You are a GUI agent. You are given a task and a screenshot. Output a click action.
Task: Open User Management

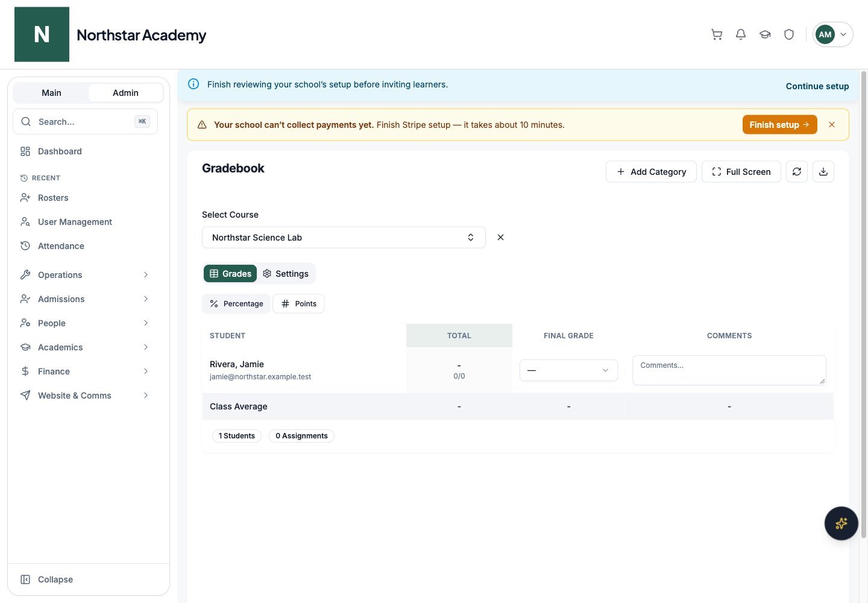click(x=85, y=222)
